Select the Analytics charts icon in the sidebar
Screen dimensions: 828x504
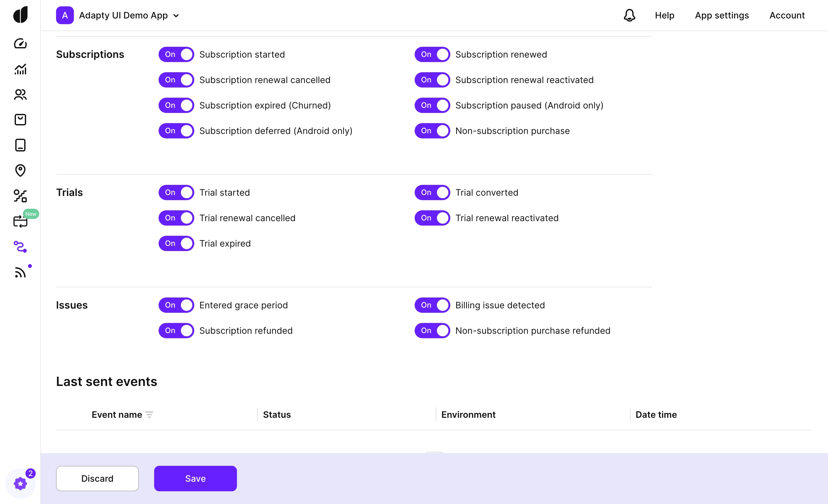[x=20, y=69]
